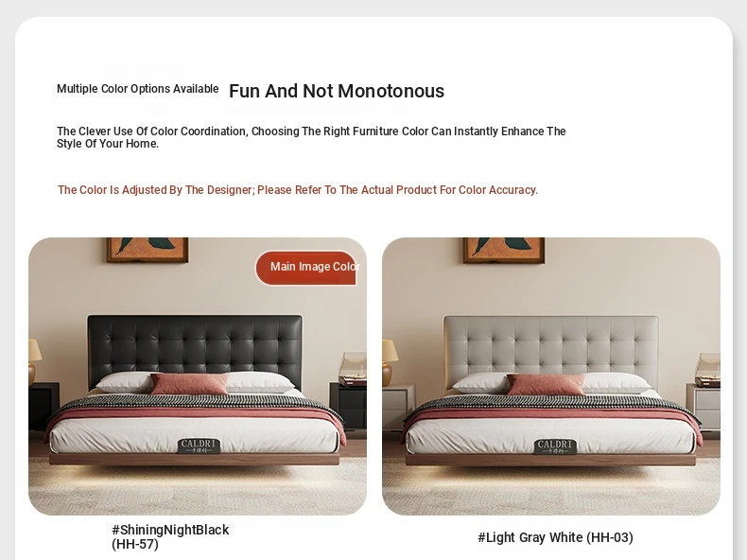Click the CALDRI logo on gray bed
The height and width of the screenshot is (560, 747).
tap(555, 446)
